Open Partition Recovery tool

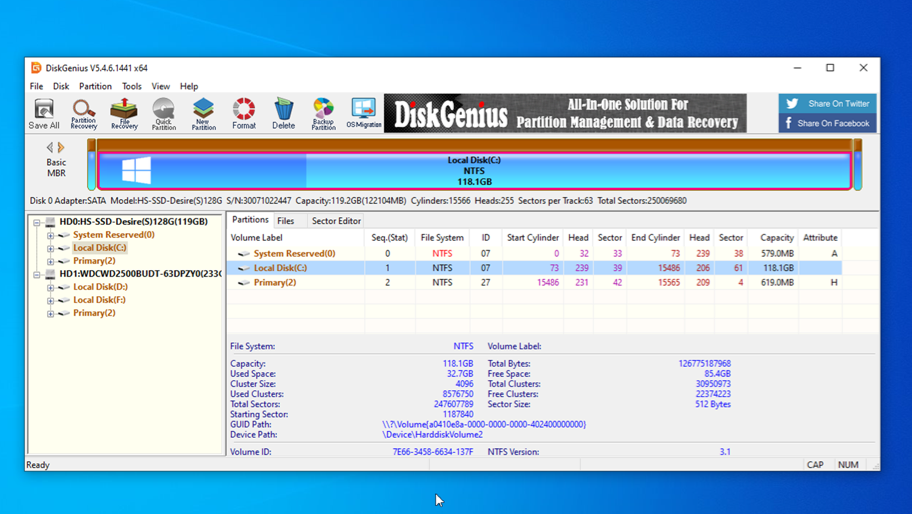[x=84, y=113]
